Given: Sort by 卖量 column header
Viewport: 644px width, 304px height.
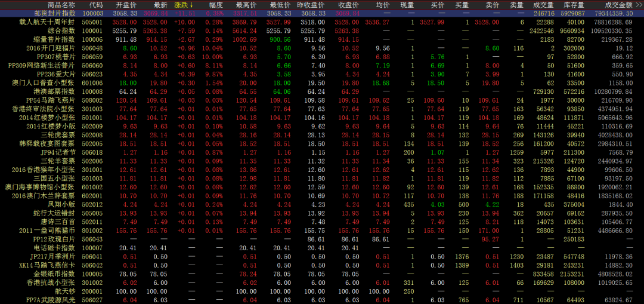Looking at the screenshot, I should [x=517, y=5].
